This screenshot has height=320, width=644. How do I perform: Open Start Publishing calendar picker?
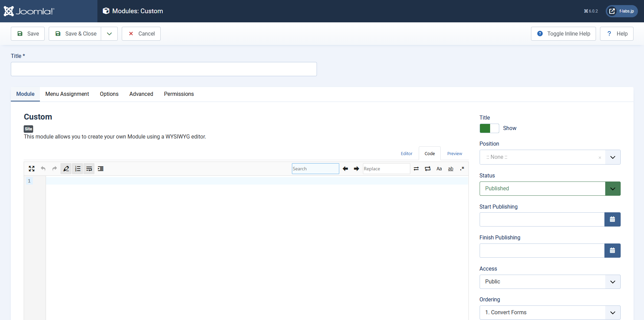point(612,219)
